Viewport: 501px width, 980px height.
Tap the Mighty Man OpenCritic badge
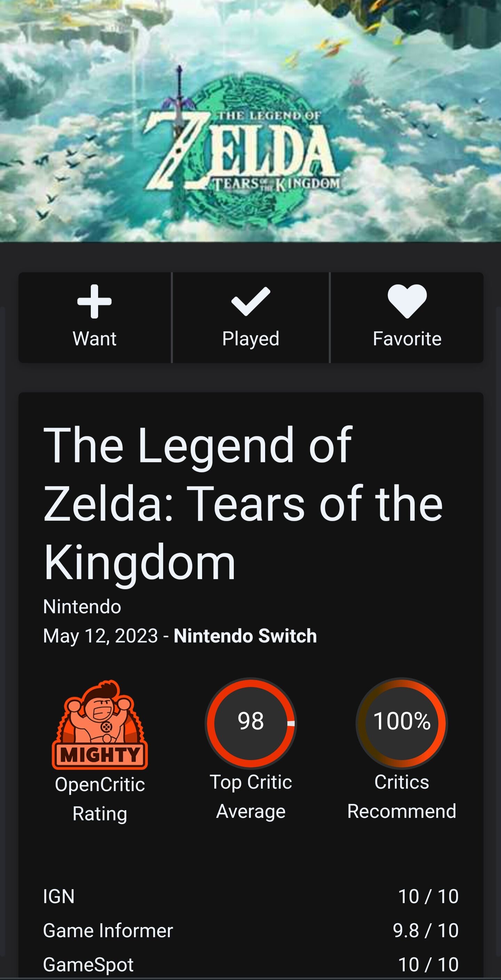(100, 724)
